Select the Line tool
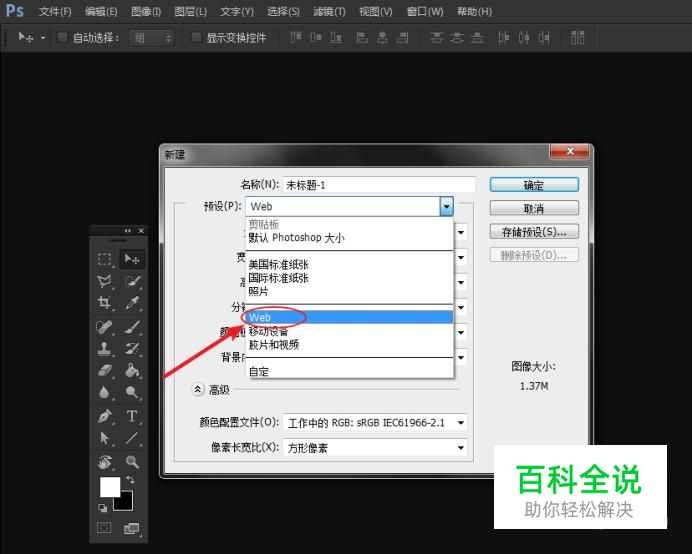 132,438
